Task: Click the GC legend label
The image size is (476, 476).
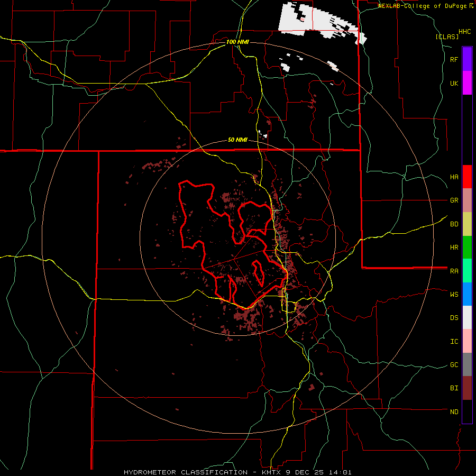Action: tap(454, 365)
